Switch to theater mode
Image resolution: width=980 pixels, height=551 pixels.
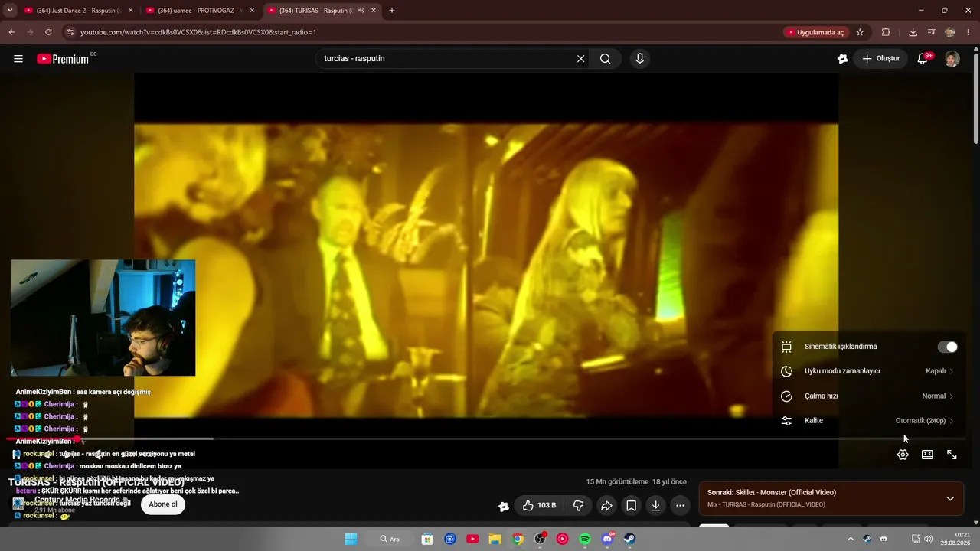pos(927,455)
